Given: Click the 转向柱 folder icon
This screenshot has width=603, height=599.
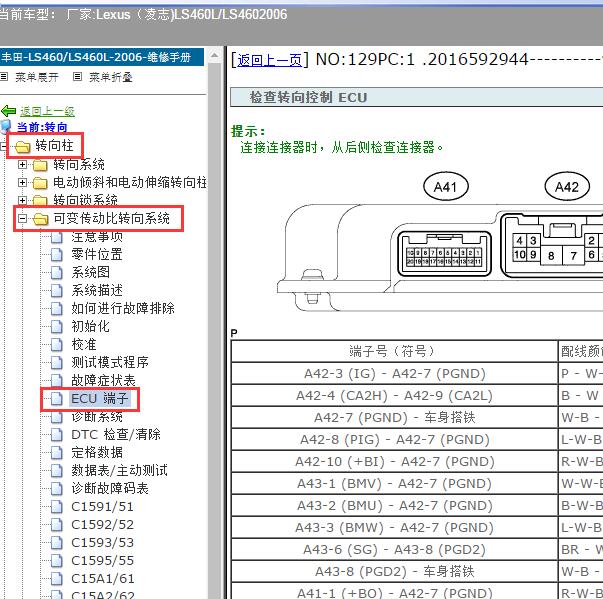Looking at the screenshot, I should pos(23,146).
